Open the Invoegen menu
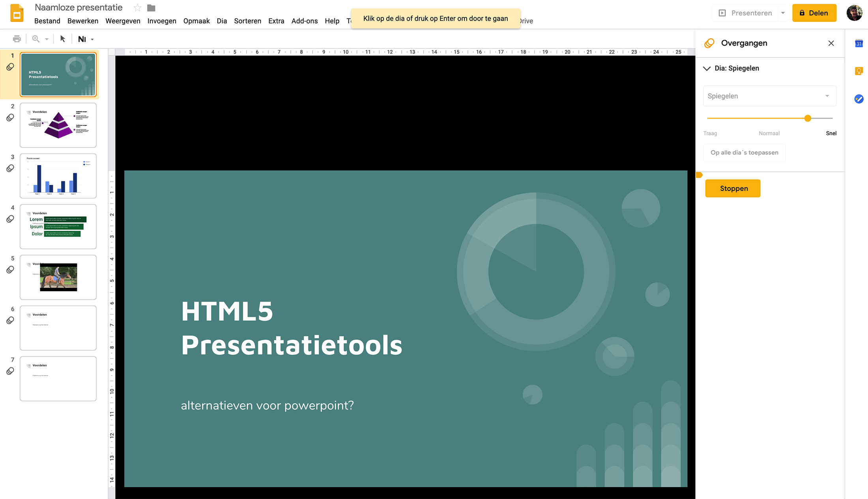Viewport: 868px width, 499px height. [x=162, y=21]
